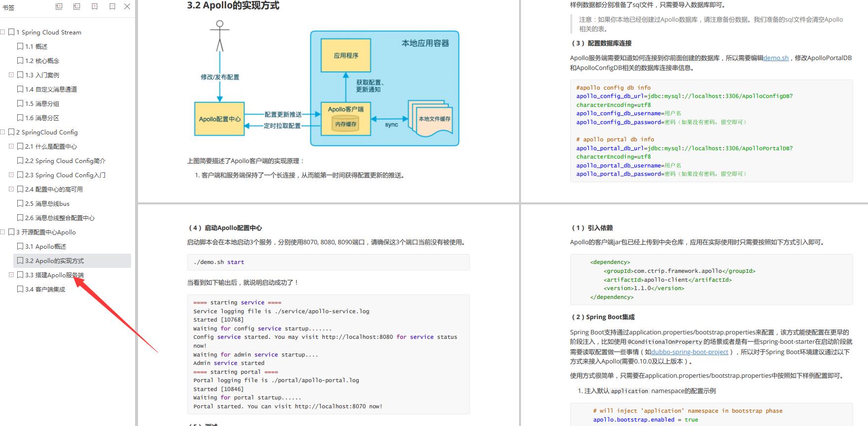Expand the 3.3 搭建Apollo服务端 node
The height and width of the screenshot is (426, 868).
point(11,275)
